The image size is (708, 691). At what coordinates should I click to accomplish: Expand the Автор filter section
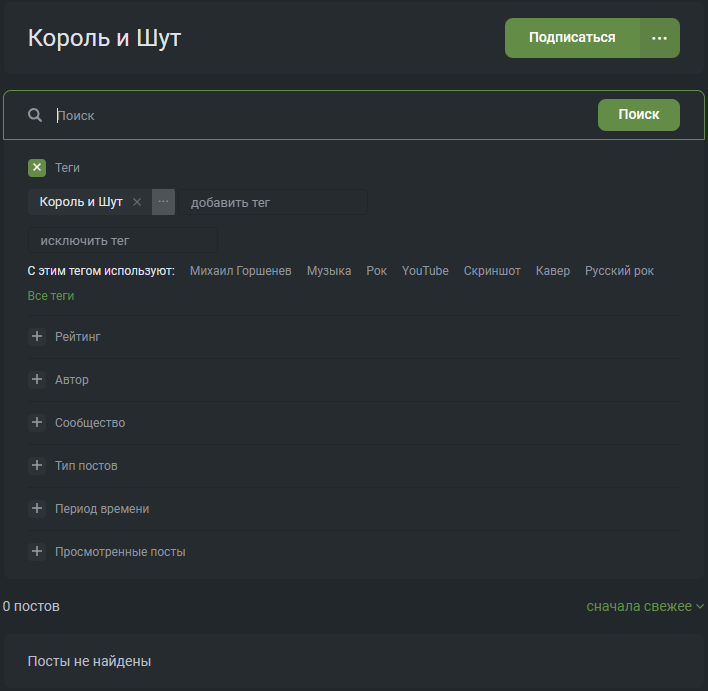pyautogui.click(x=37, y=380)
